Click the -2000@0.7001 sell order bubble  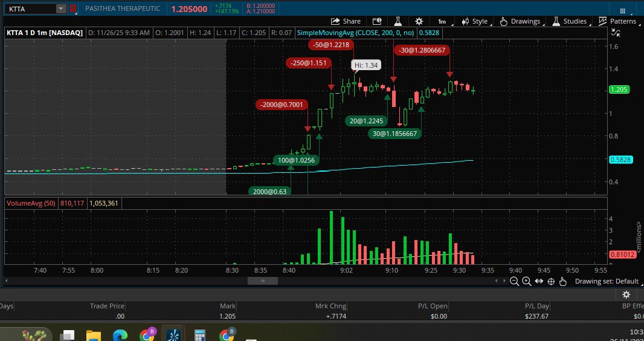tap(282, 105)
